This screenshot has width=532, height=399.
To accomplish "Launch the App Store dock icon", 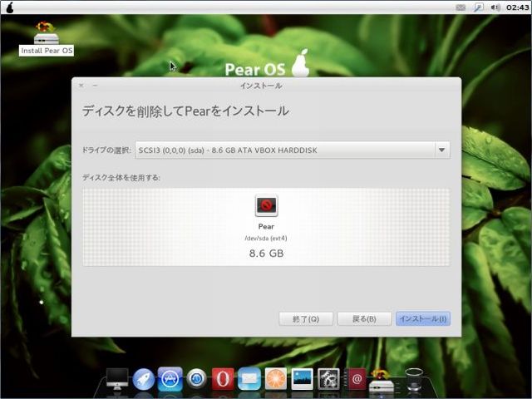I will [170, 379].
